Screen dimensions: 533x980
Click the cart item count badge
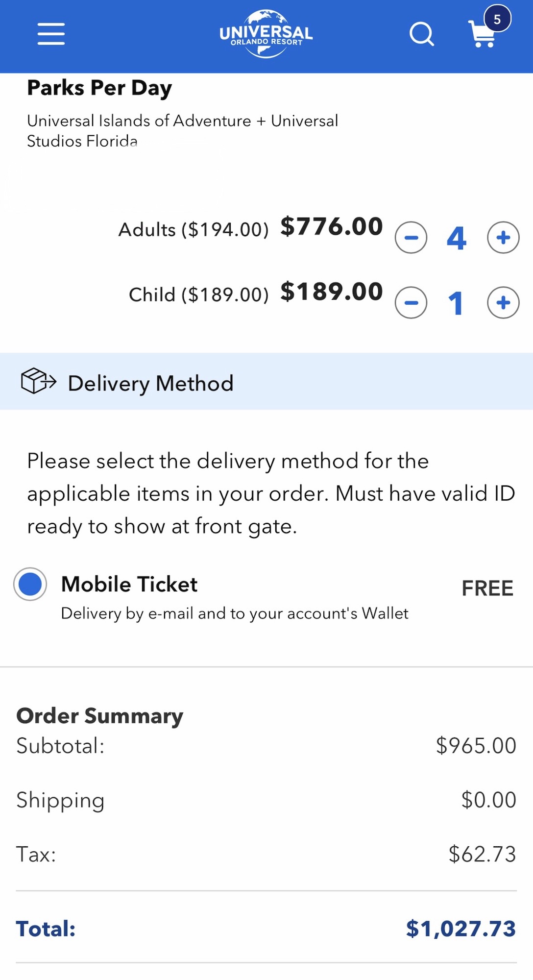497,19
